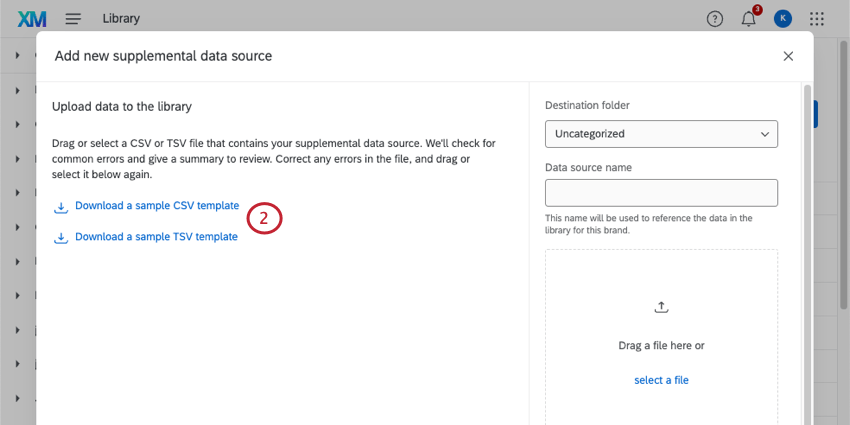This screenshot has width=850, height=425.
Task: Open the Destination folder dropdown
Action: pyautogui.click(x=661, y=133)
